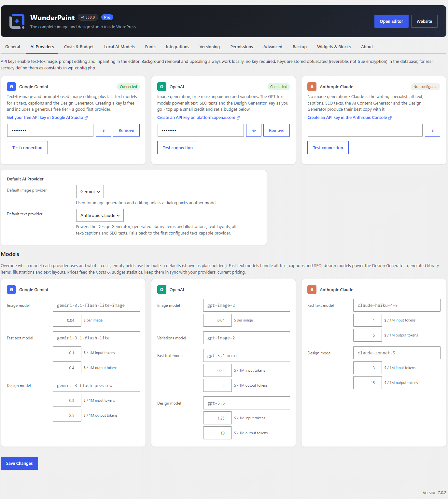Edit the OpenAI Variations model field
This screenshot has width=448, height=499.
pos(246,338)
